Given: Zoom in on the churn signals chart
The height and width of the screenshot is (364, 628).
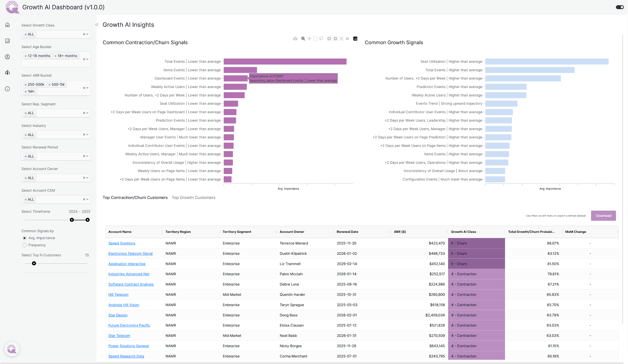Looking at the screenshot, I should pos(329,39).
